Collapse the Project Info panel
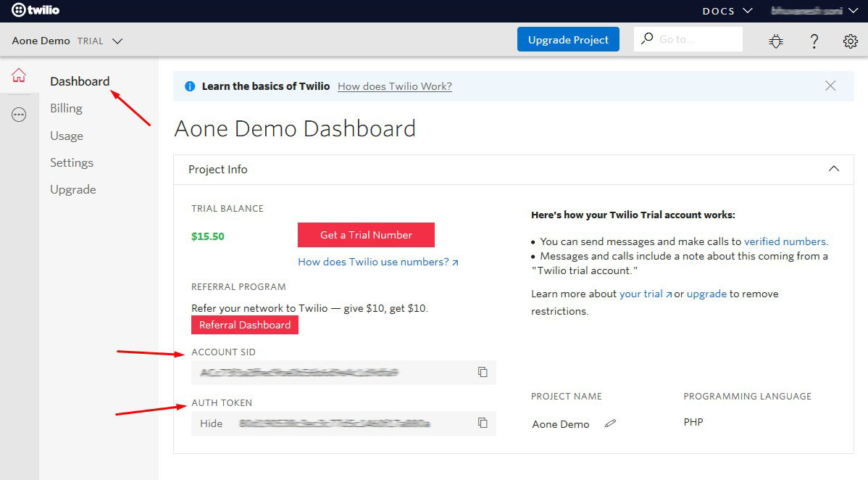Image resolution: width=868 pixels, height=480 pixels. (x=834, y=168)
